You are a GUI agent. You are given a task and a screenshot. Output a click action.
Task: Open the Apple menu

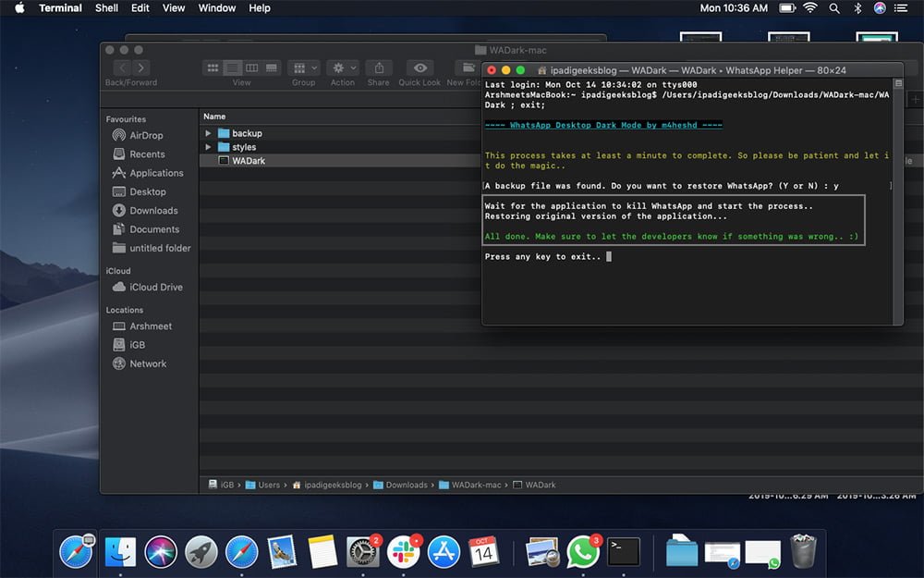pos(18,8)
